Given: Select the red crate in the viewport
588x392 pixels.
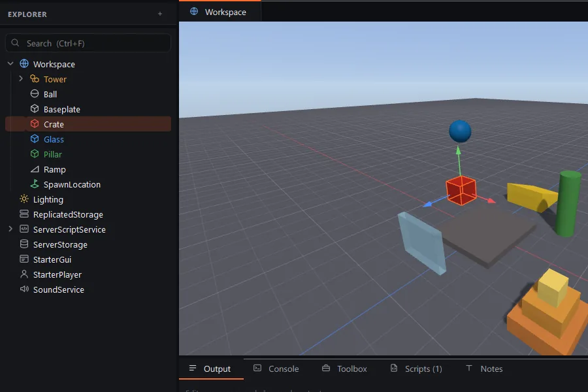Looking at the screenshot, I should point(461,190).
